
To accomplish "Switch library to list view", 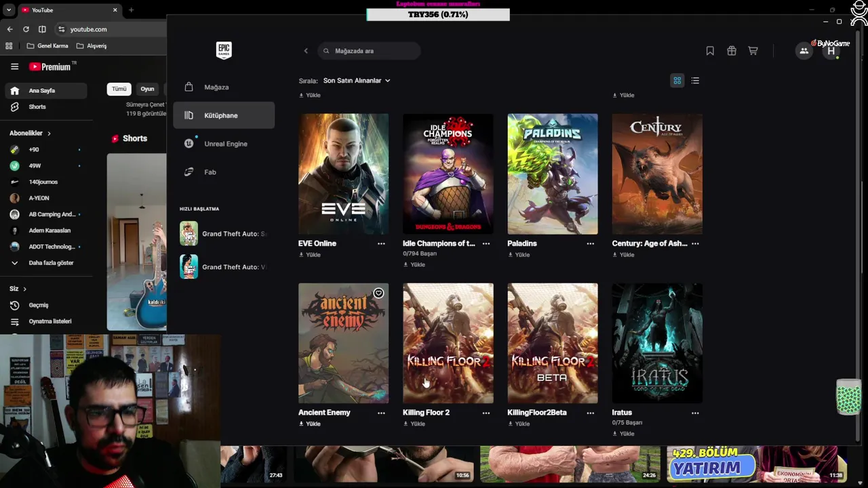I will click(695, 81).
